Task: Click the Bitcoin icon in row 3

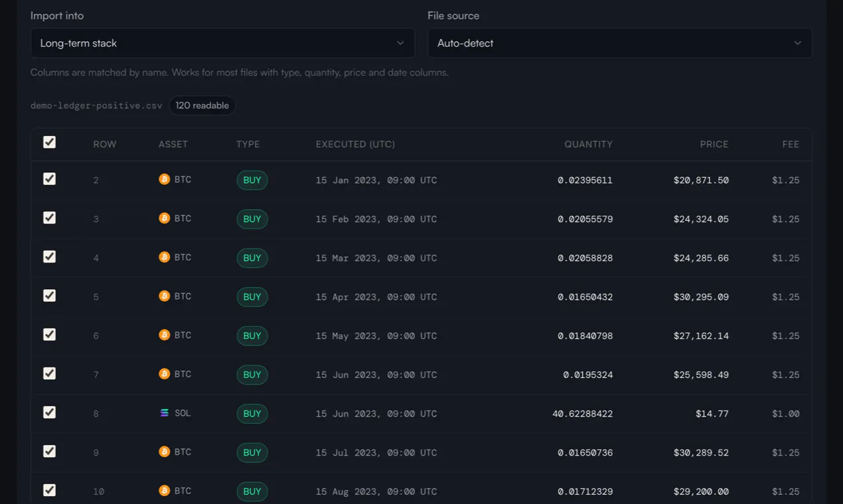Action: click(x=165, y=218)
